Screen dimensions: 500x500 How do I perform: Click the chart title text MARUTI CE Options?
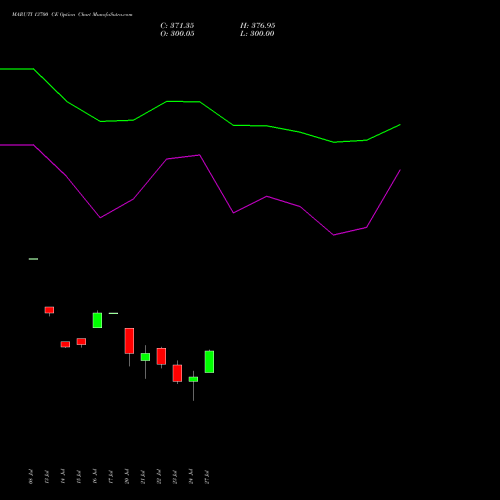[x=72, y=15]
